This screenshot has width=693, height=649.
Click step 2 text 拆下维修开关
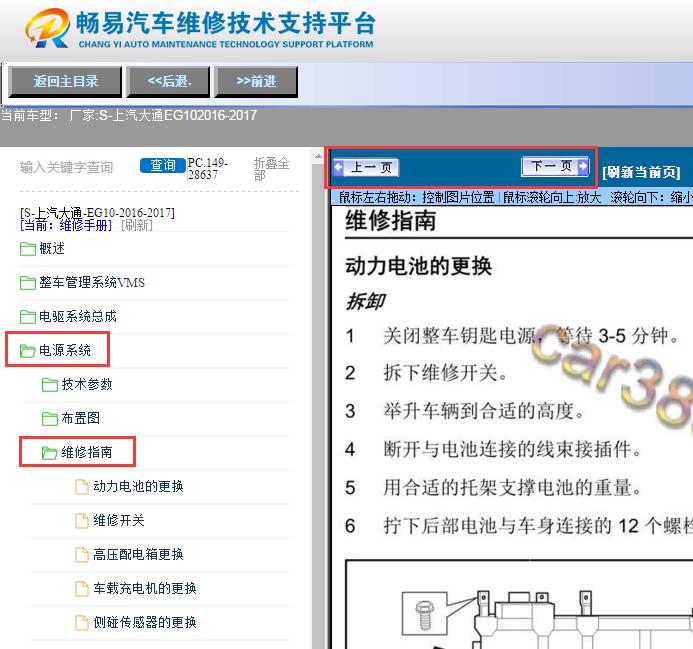[x=445, y=373]
